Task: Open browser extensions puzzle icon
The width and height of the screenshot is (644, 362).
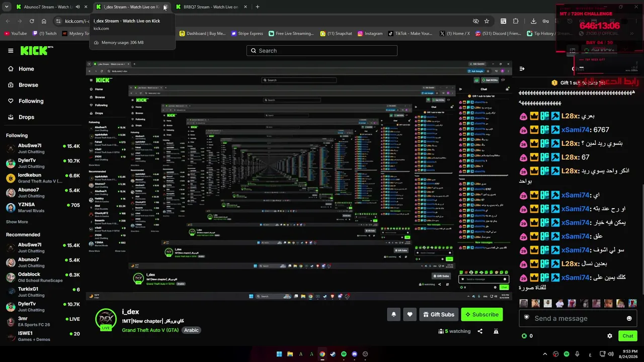Action: [x=516, y=21]
